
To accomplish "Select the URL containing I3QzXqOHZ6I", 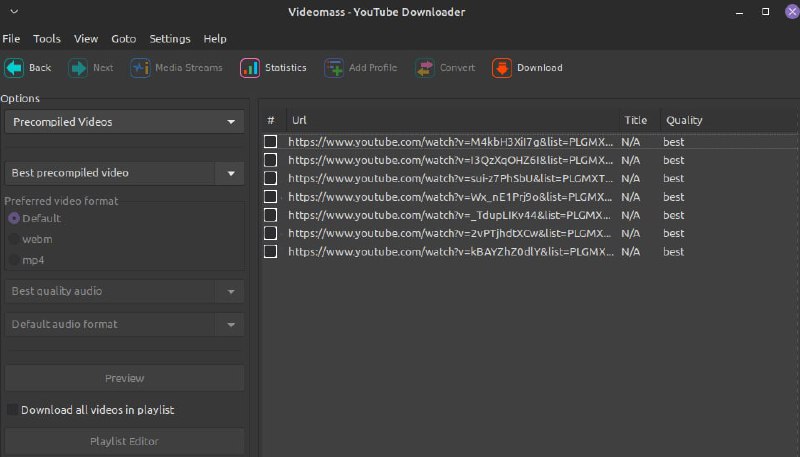I will pyautogui.click(x=451, y=160).
